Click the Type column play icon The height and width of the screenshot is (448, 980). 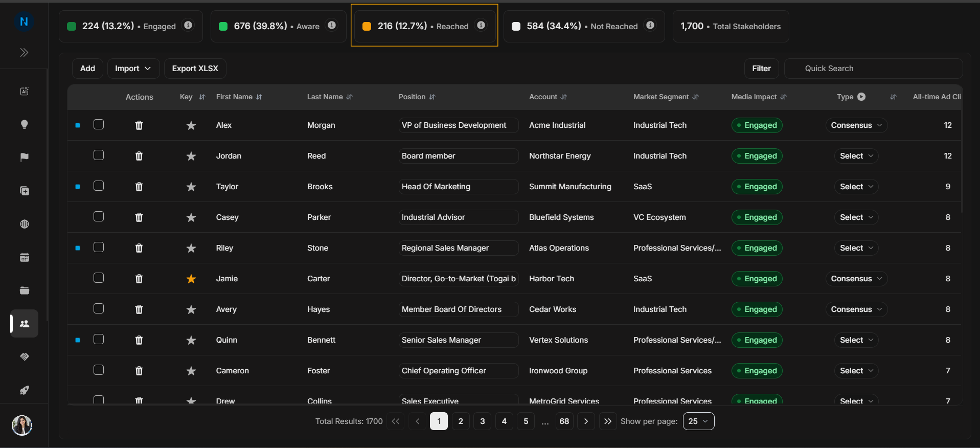coord(861,97)
